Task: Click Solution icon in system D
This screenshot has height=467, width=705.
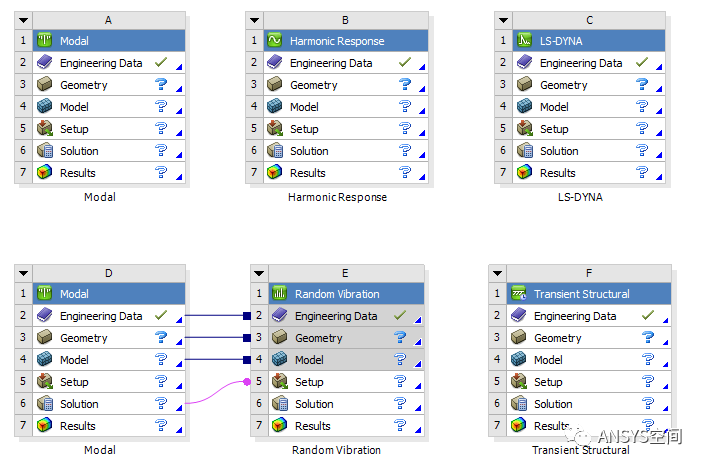Action: (45, 403)
